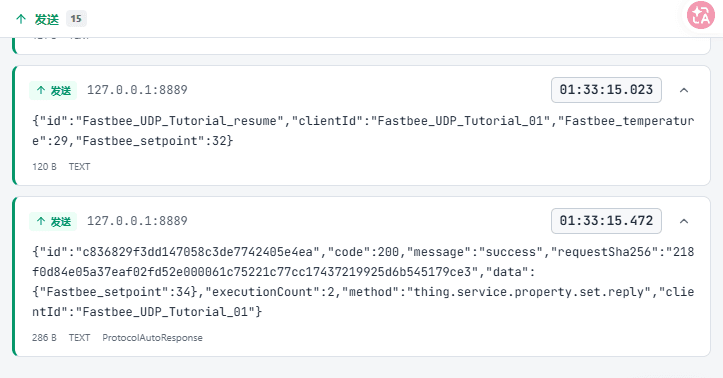
Task: Click the Fastbee_UDP_Tutorial_resume JSON payload
Action: (x=363, y=130)
